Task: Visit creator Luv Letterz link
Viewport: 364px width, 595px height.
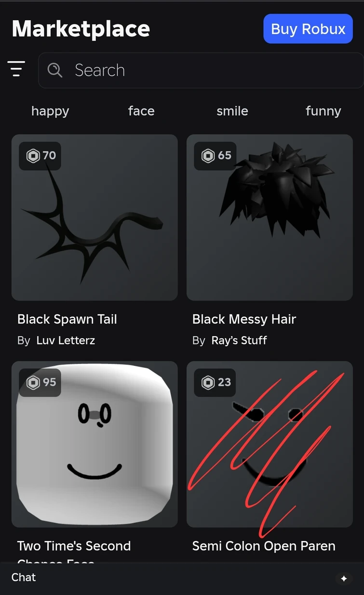Action: point(66,340)
